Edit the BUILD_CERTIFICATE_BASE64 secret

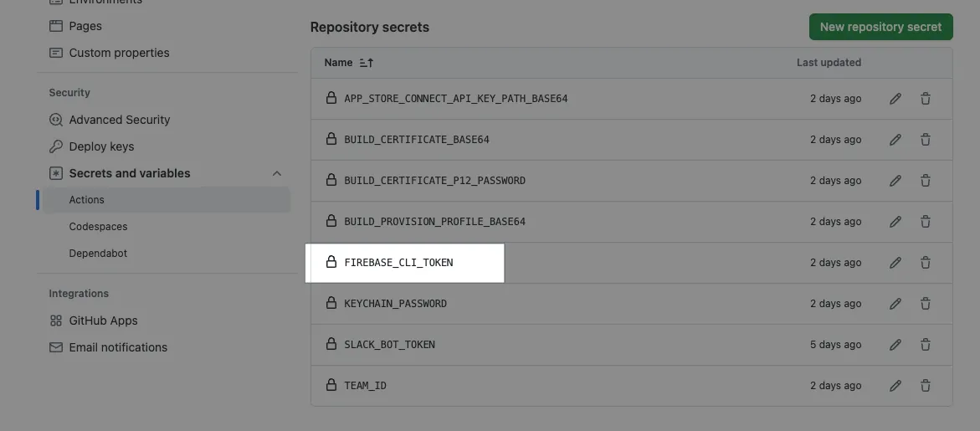(895, 140)
